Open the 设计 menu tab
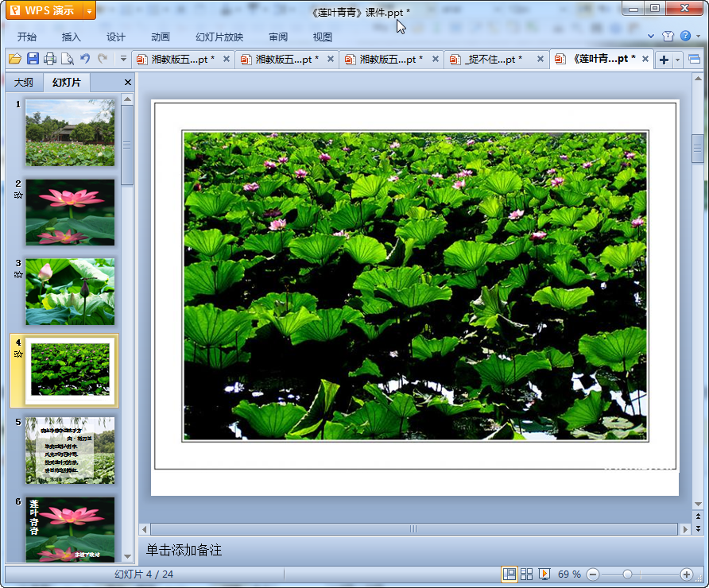709x588 pixels. (116, 37)
